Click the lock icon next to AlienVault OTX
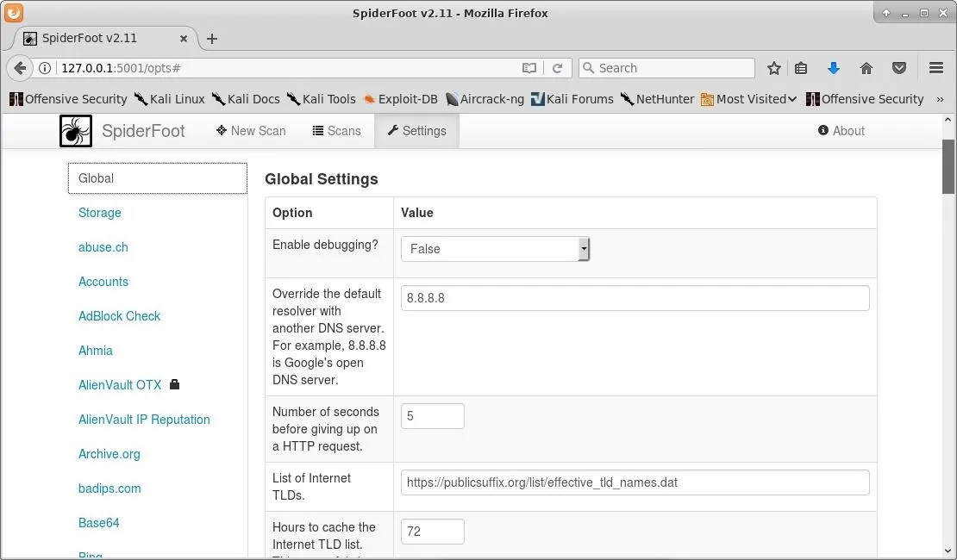The image size is (957, 560). click(174, 384)
